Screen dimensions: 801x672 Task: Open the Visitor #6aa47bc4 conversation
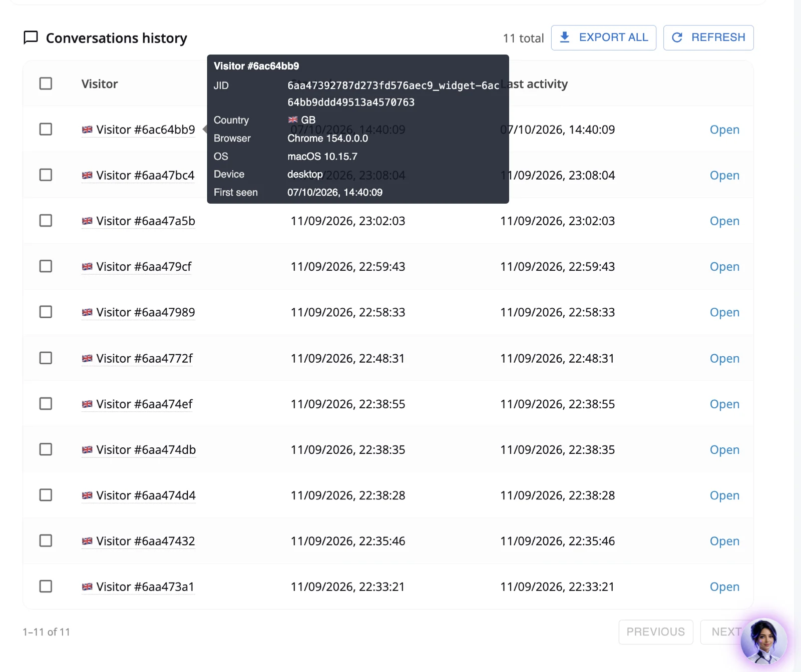tap(724, 175)
